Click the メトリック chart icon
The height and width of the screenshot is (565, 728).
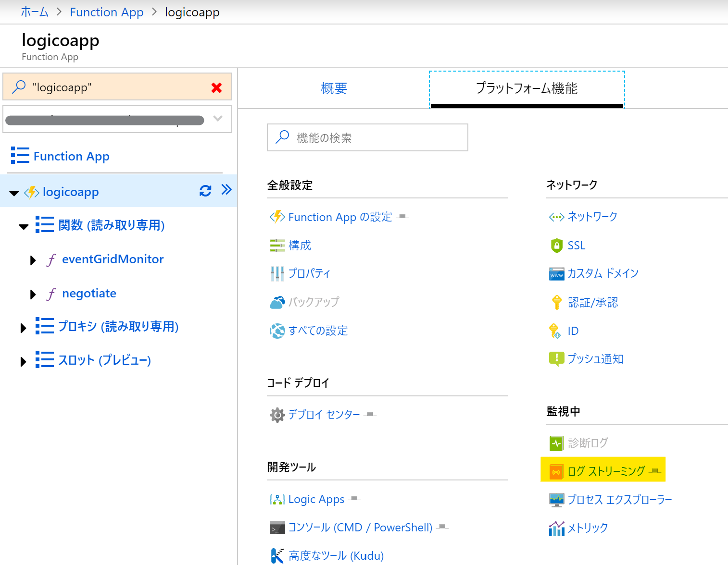click(x=556, y=528)
